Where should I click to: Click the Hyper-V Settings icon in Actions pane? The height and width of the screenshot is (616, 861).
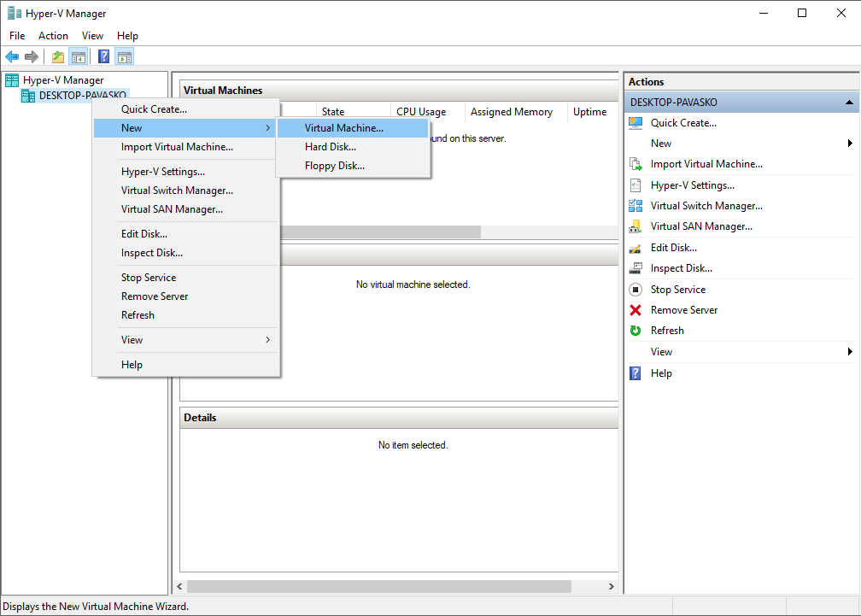tap(635, 185)
